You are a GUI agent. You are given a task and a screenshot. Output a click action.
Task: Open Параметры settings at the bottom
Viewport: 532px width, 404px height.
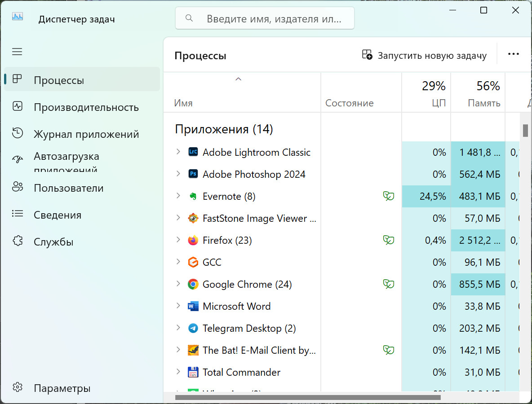coord(62,388)
